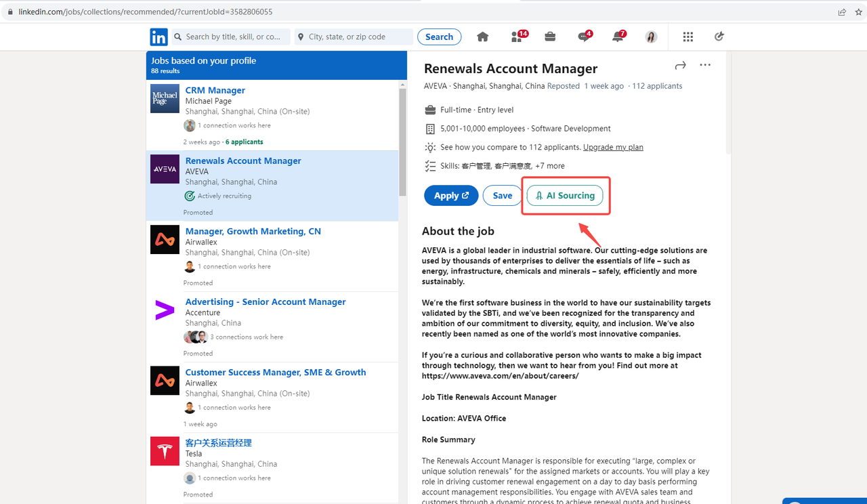The image size is (867, 504).
Task: Open the Work apps grid icon
Action: [x=688, y=37]
